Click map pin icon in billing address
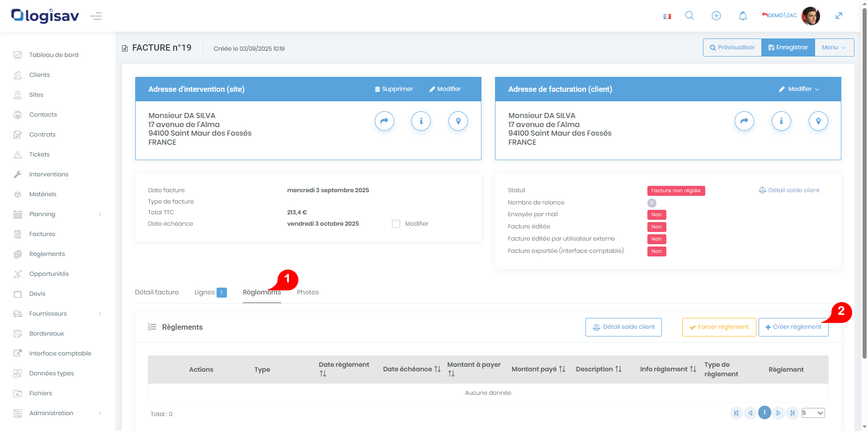 [818, 121]
